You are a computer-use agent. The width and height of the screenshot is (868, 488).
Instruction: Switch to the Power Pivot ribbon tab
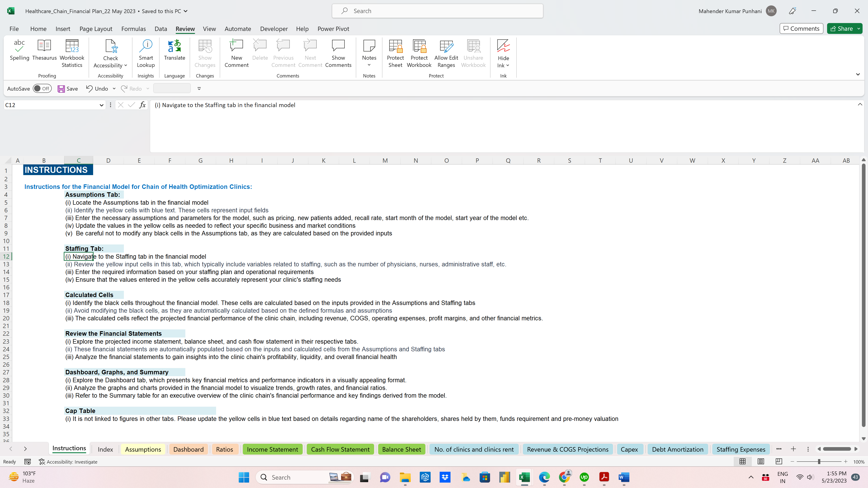333,29
